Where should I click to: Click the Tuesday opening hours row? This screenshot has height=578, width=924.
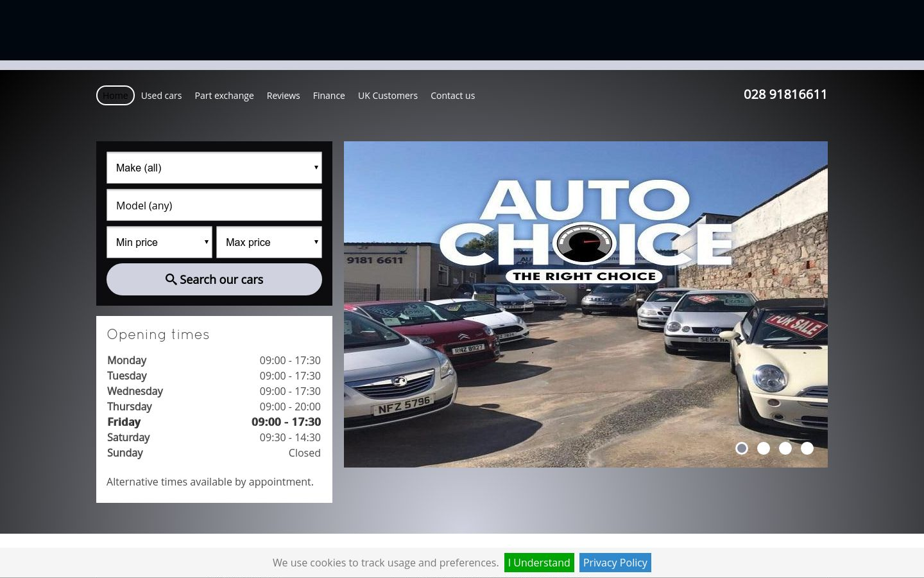(x=214, y=376)
